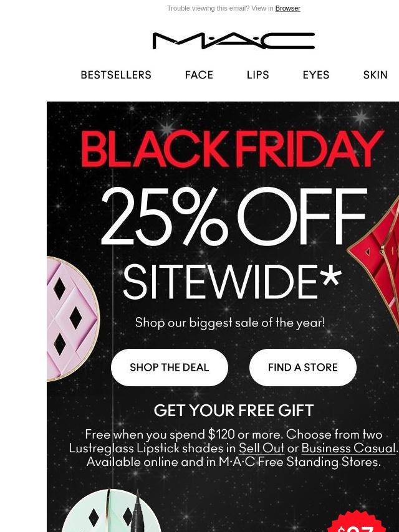Go to the Eyes category

tap(316, 75)
